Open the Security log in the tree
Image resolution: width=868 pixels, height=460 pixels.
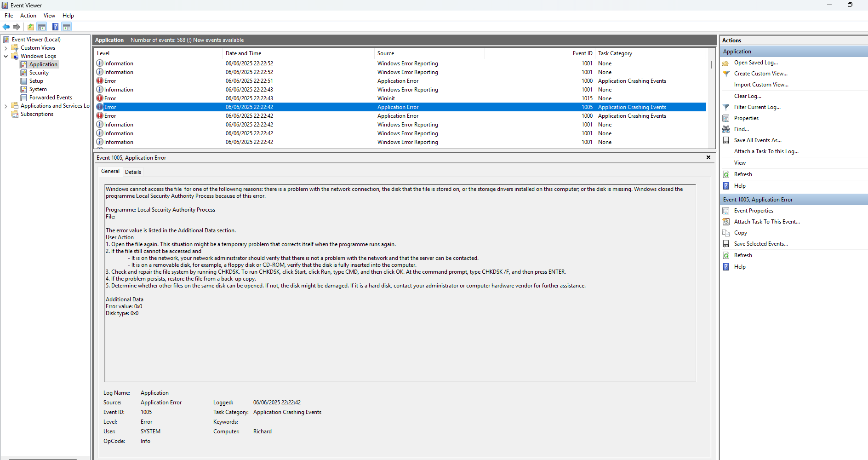[x=39, y=73]
